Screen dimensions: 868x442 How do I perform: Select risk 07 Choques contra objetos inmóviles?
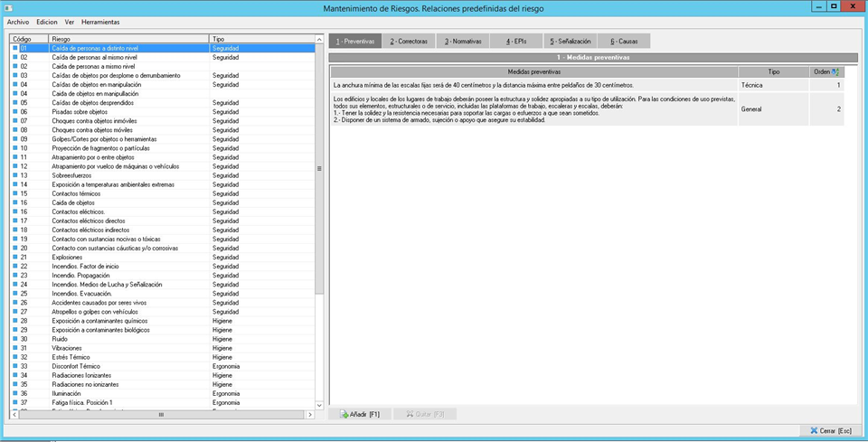click(163, 121)
